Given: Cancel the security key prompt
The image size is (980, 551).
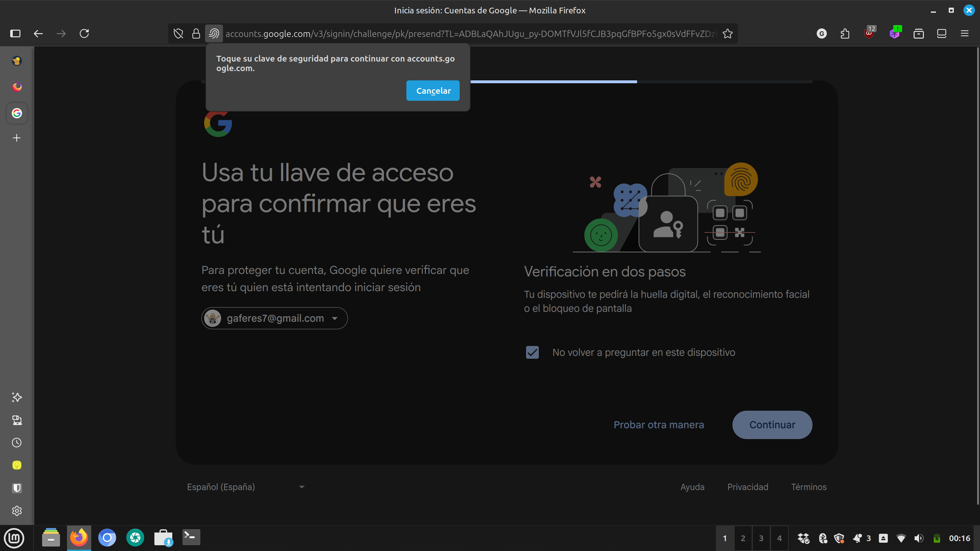Looking at the screenshot, I should coord(433,91).
